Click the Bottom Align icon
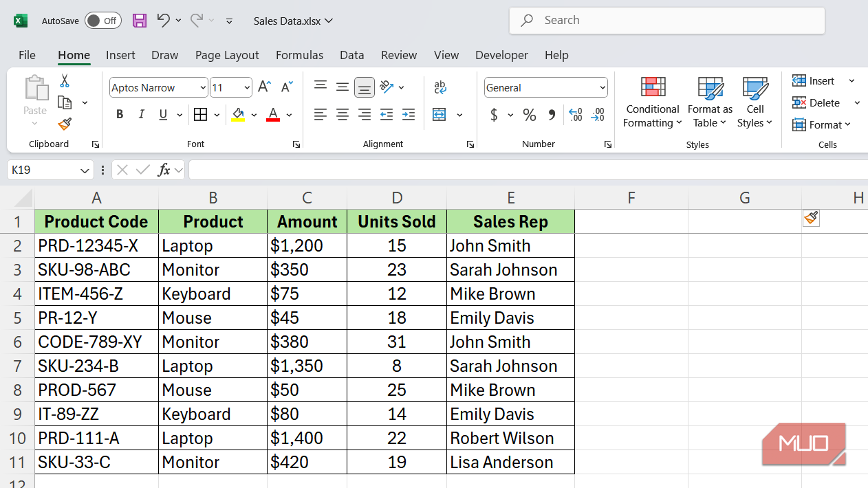This screenshot has width=868, height=488. click(x=365, y=87)
